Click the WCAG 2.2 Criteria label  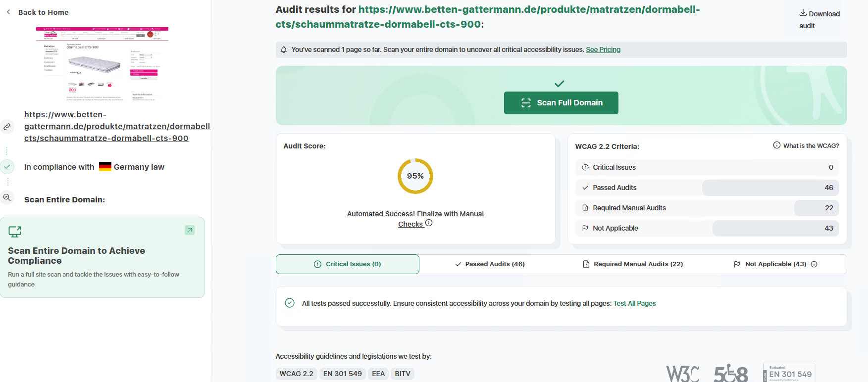point(607,146)
